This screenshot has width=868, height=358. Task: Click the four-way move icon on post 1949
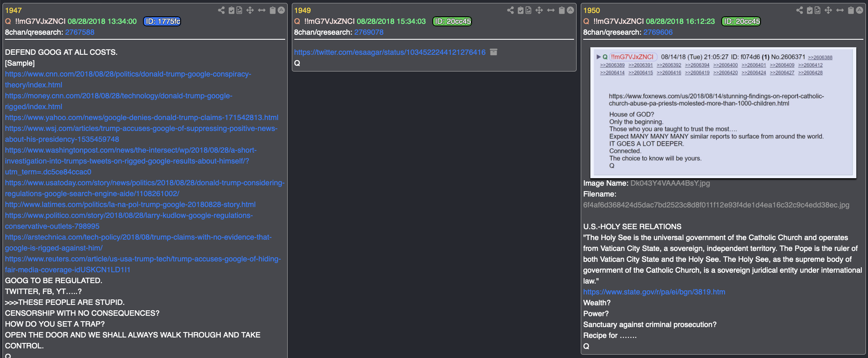click(539, 10)
